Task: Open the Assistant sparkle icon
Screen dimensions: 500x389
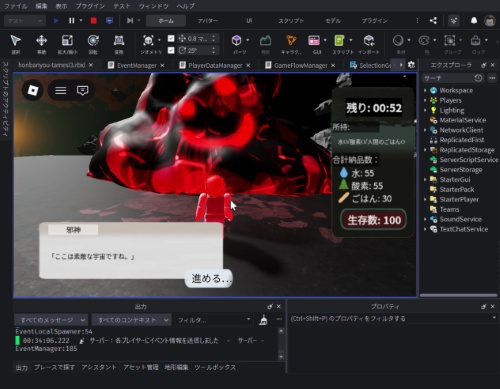Action: point(454,21)
